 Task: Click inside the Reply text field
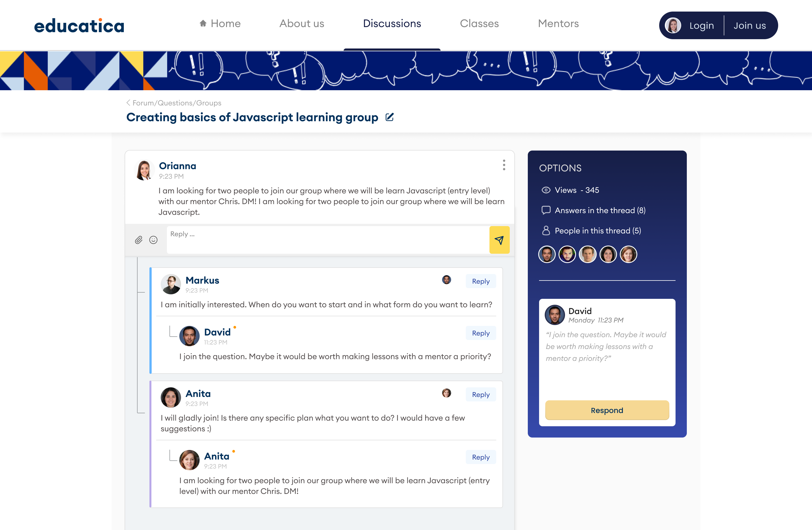coord(328,240)
